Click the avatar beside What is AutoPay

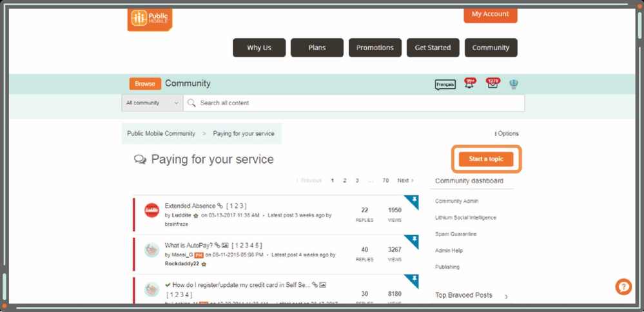(151, 249)
